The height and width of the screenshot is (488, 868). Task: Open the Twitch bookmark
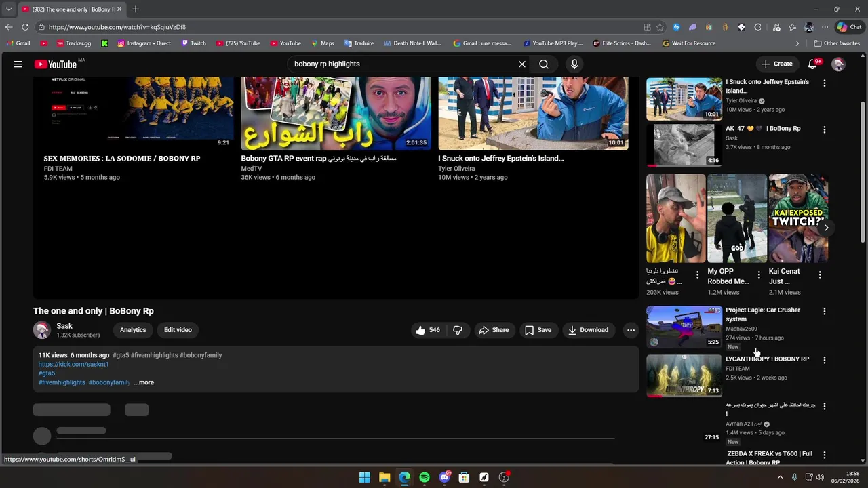(193, 43)
